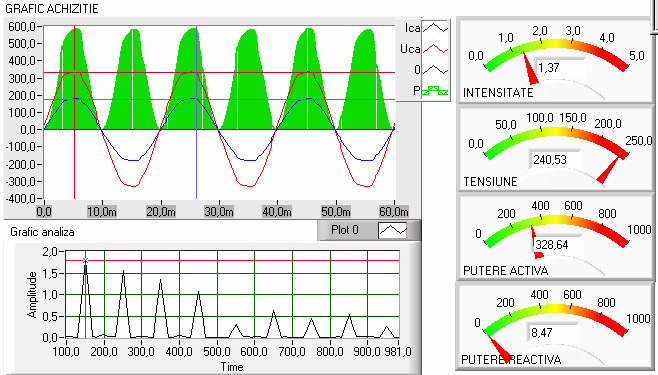Select the TENSIUNE digital display 240,53
The height and width of the screenshot is (375, 658).
(x=555, y=159)
